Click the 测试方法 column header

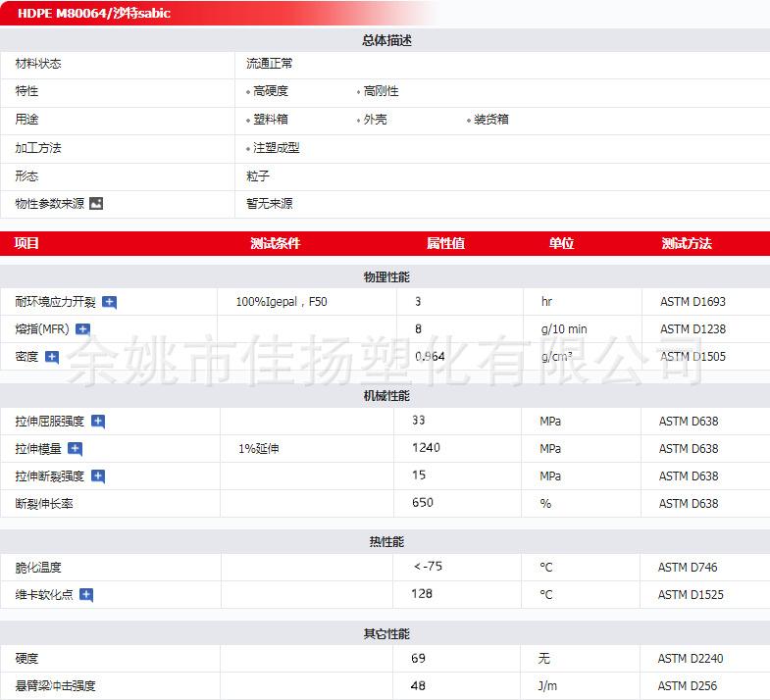tap(687, 243)
